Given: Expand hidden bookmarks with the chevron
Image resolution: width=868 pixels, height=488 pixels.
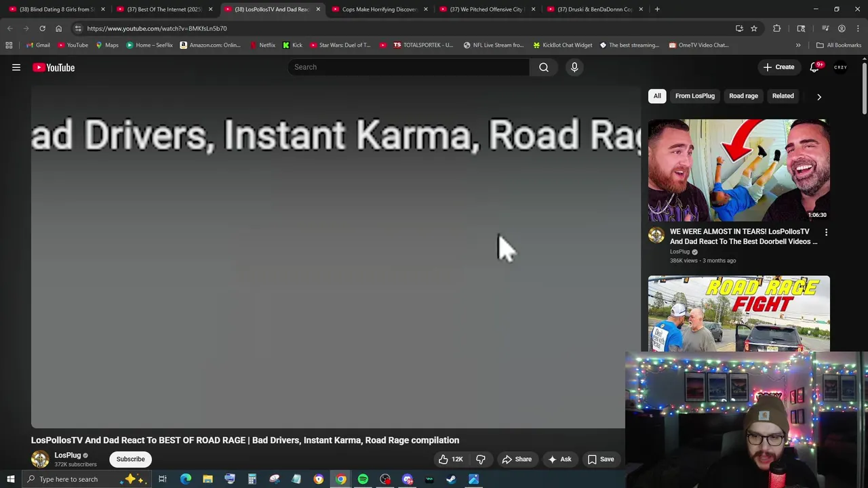Looking at the screenshot, I should pos(798,45).
